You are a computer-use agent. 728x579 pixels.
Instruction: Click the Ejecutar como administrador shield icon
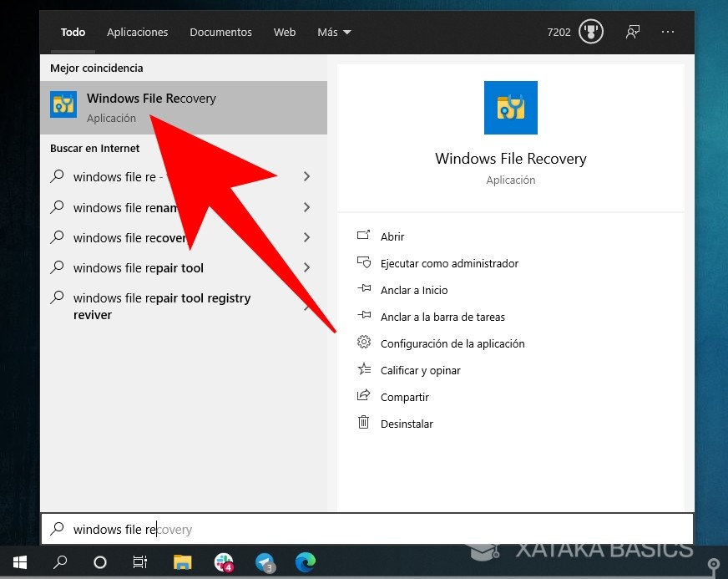(363, 262)
